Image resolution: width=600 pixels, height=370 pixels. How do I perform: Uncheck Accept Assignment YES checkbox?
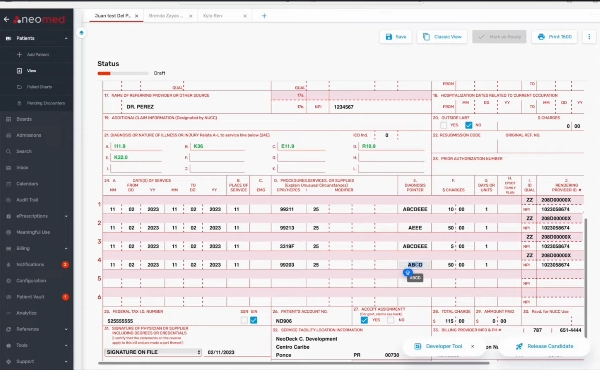[x=364, y=320]
